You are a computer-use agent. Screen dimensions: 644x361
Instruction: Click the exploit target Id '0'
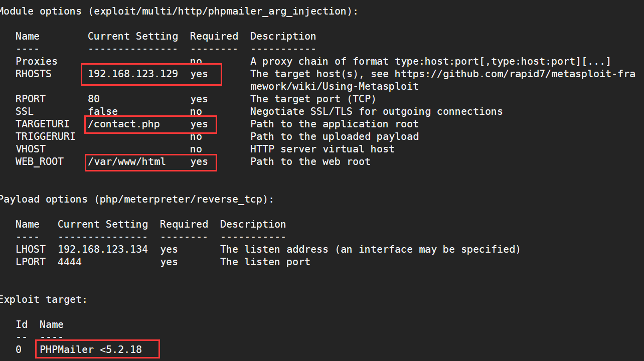tap(19, 349)
